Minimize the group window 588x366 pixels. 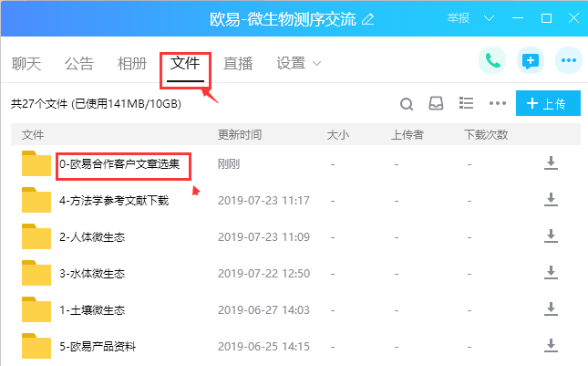click(x=518, y=18)
